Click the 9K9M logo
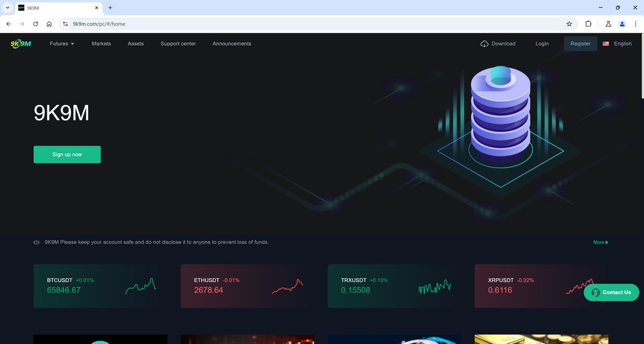The height and width of the screenshot is (344, 644). click(x=20, y=43)
